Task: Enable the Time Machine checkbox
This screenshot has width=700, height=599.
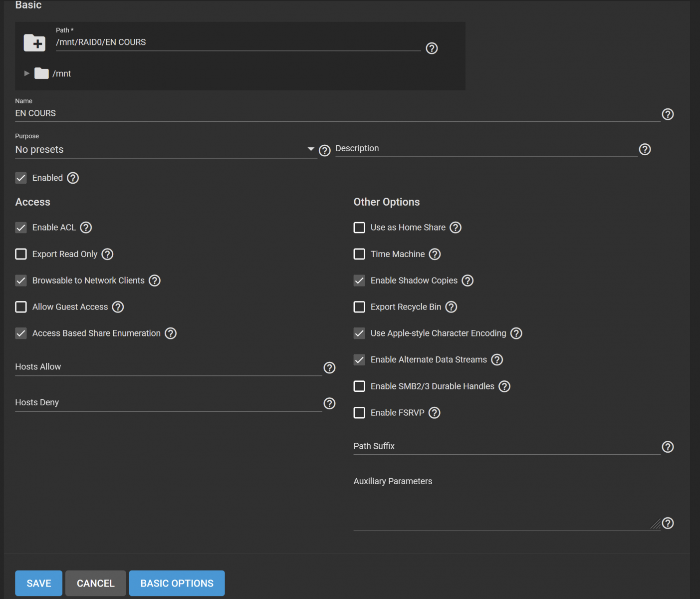Action: click(x=359, y=254)
